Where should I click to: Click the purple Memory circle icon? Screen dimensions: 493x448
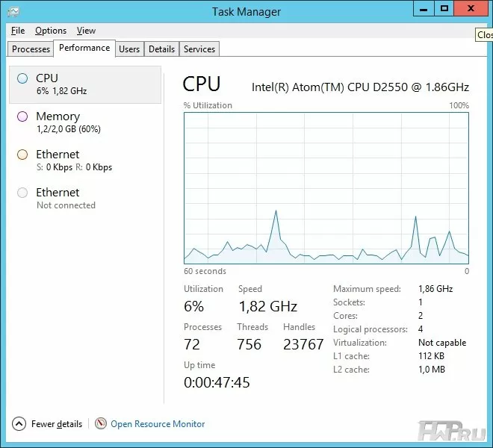[22, 116]
